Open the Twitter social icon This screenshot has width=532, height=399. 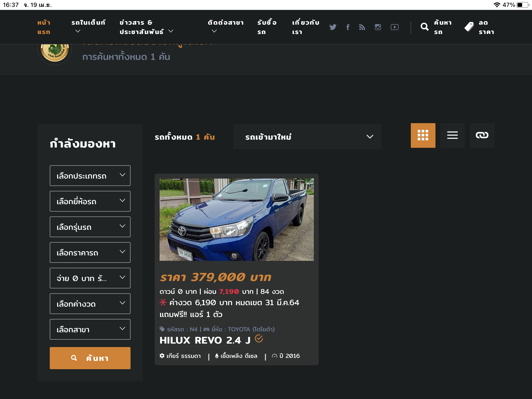(333, 27)
